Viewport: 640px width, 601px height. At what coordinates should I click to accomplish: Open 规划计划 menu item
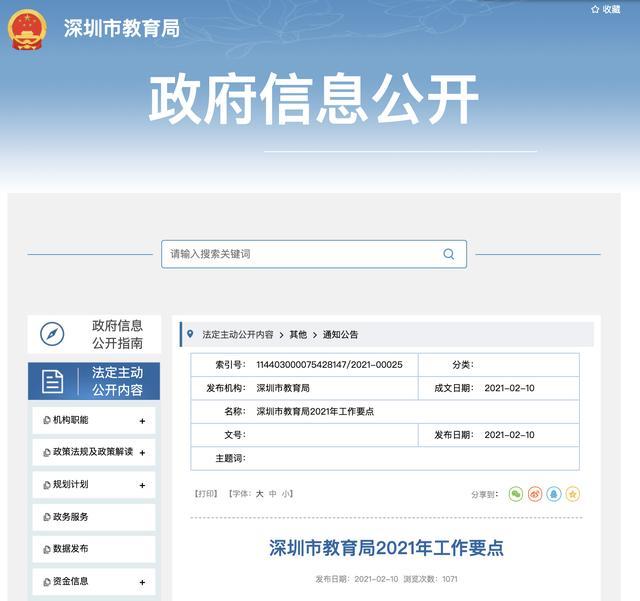[94, 485]
